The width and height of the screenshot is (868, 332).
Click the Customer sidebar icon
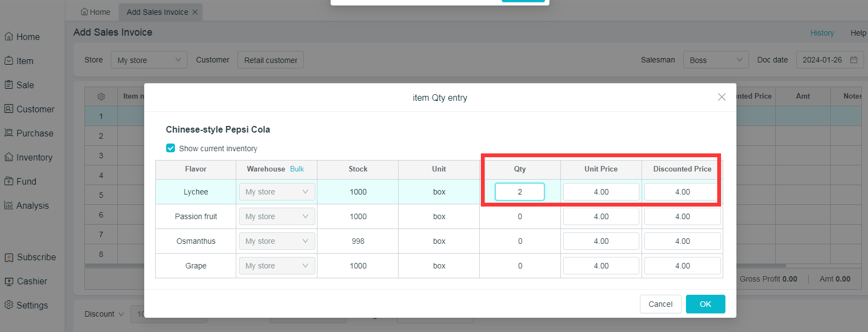pyautogui.click(x=9, y=109)
